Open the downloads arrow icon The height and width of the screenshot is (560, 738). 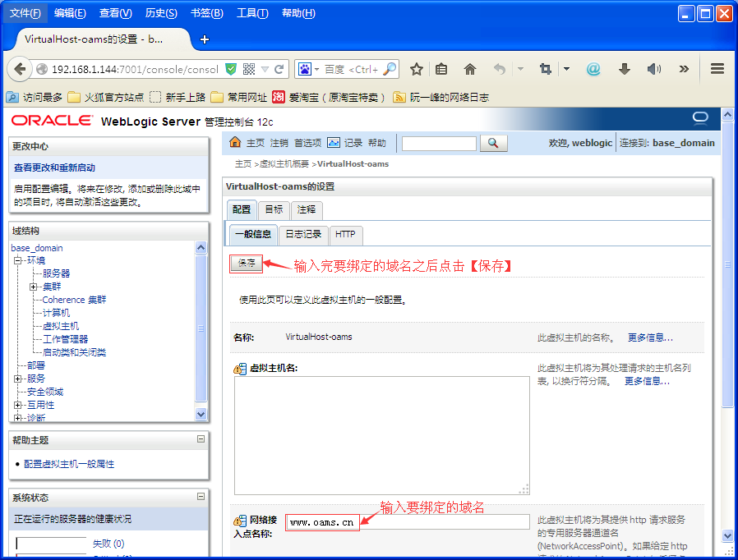(624, 70)
